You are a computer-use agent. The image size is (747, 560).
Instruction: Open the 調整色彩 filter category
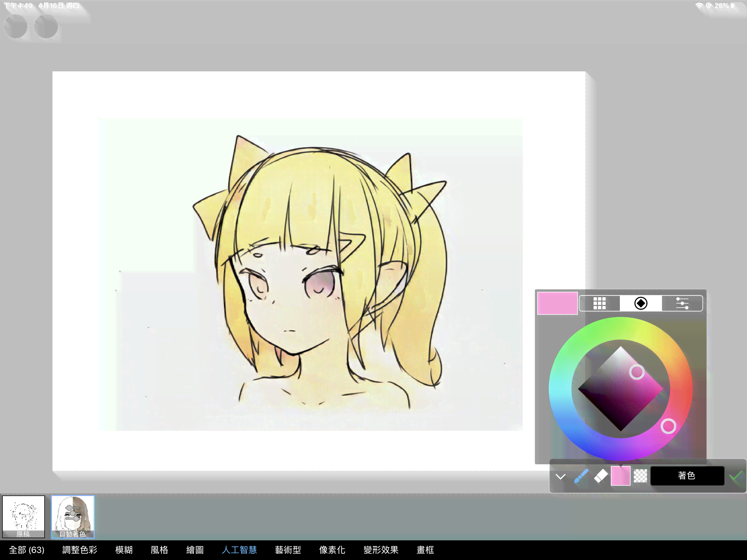(80, 550)
